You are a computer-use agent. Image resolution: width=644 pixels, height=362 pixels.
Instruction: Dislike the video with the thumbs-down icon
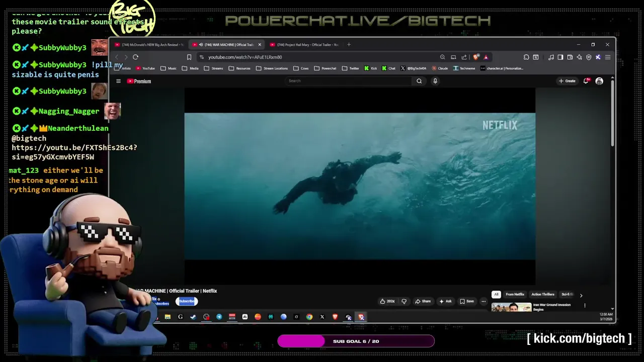coord(404,301)
